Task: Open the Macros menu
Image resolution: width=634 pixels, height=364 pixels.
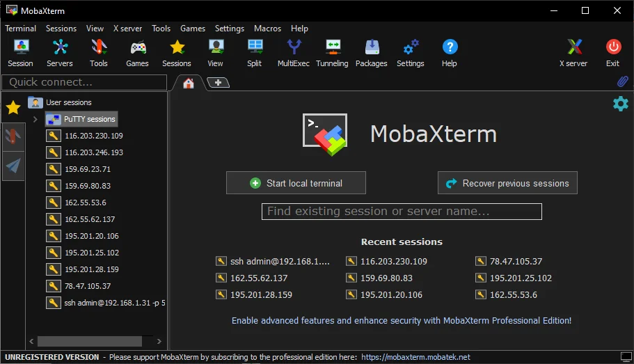Action: coord(268,29)
